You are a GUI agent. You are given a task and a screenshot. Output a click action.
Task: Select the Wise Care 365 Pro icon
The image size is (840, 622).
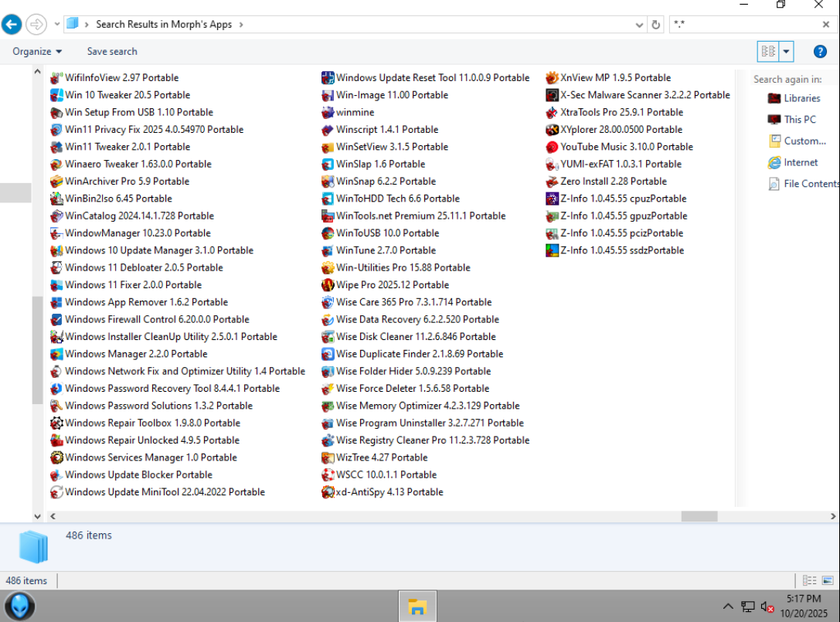pyautogui.click(x=328, y=302)
